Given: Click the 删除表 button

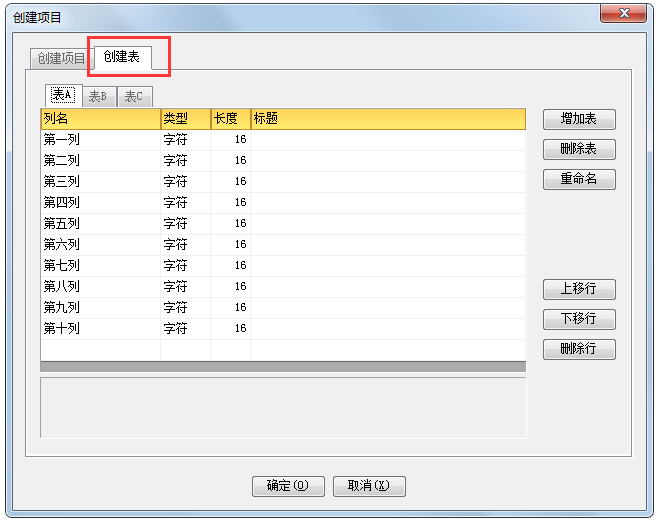Looking at the screenshot, I should pyautogui.click(x=579, y=149).
